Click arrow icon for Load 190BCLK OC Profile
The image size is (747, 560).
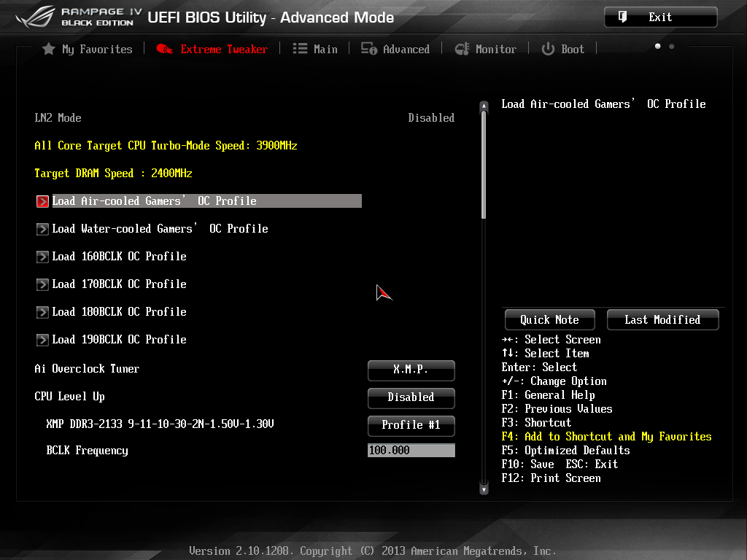(x=42, y=340)
